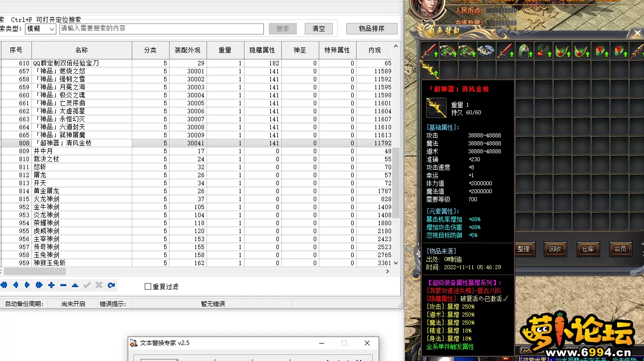Open 仓库 from backpack panel
Screen dimensions: 644x361
point(588,249)
